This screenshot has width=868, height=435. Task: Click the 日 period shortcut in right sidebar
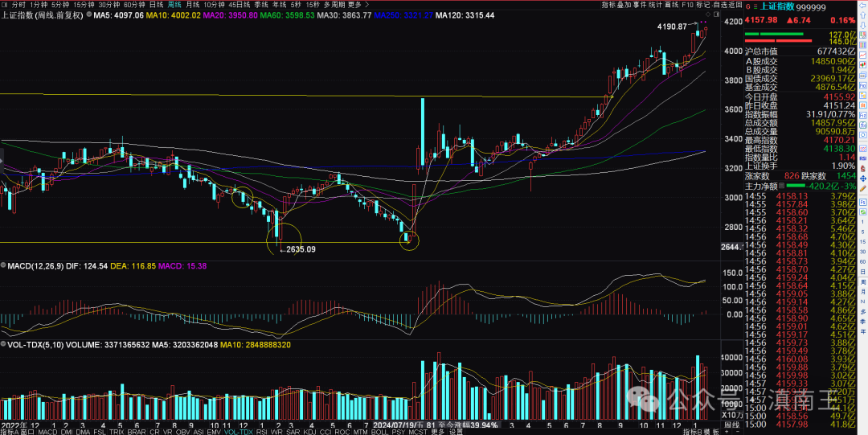point(863,272)
